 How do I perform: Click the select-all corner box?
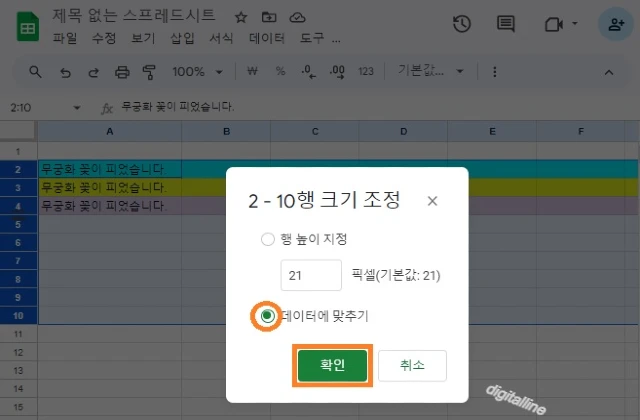pyautogui.click(x=18, y=131)
